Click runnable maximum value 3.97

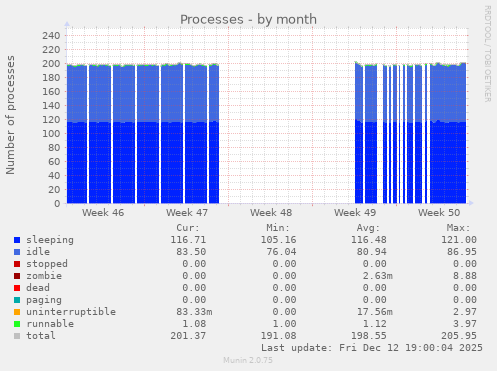coord(465,324)
